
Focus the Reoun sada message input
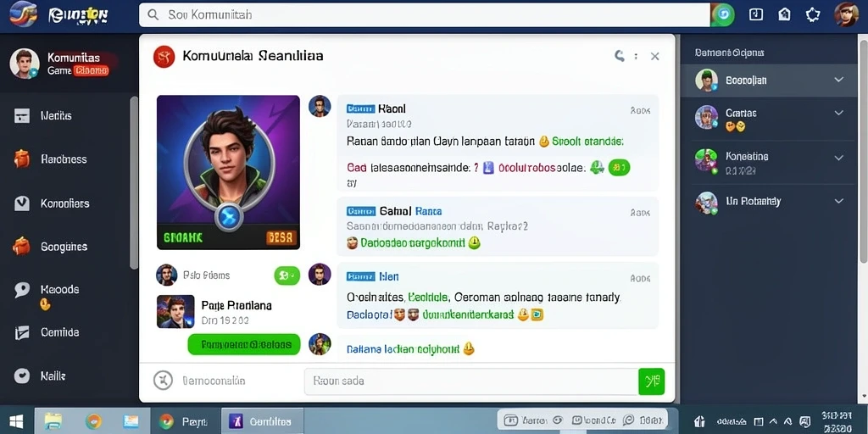click(x=471, y=381)
